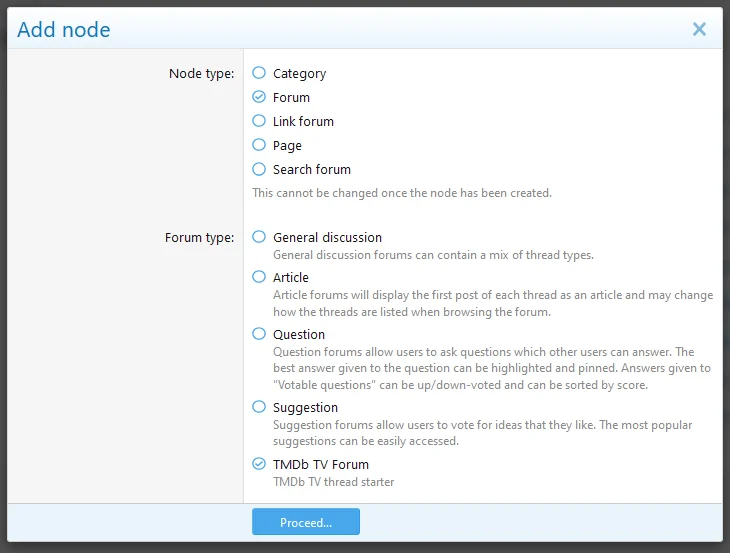Click the TMDb TV thread starter hint

[x=333, y=482]
